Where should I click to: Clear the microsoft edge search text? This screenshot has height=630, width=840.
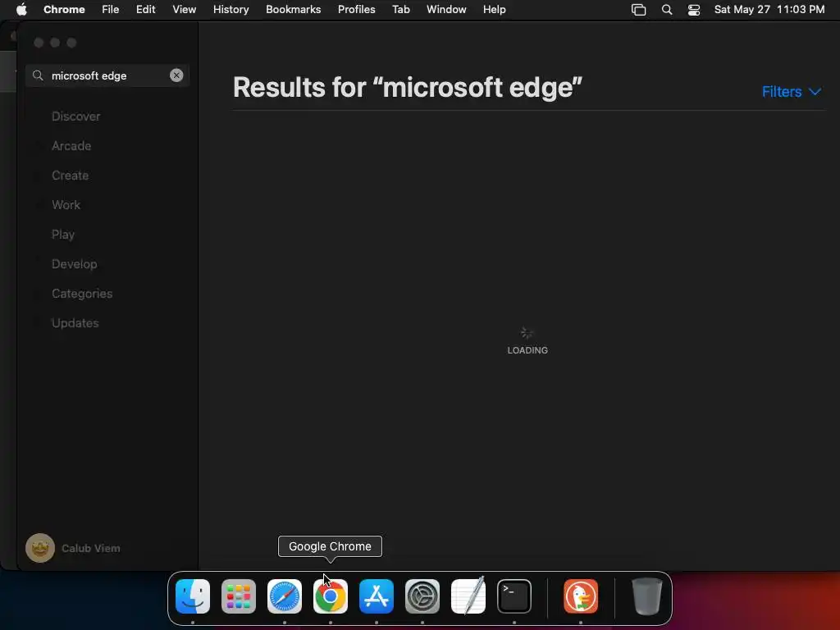176,75
